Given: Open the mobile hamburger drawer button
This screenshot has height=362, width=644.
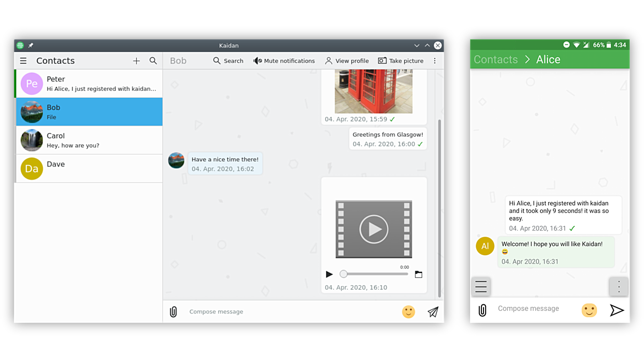Looking at the screenshot, I should 481,286.
